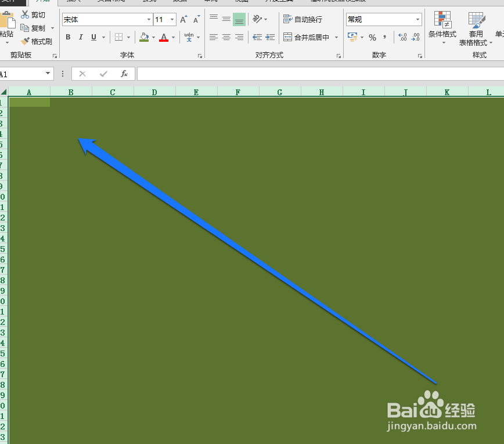Select column K header

447,92
